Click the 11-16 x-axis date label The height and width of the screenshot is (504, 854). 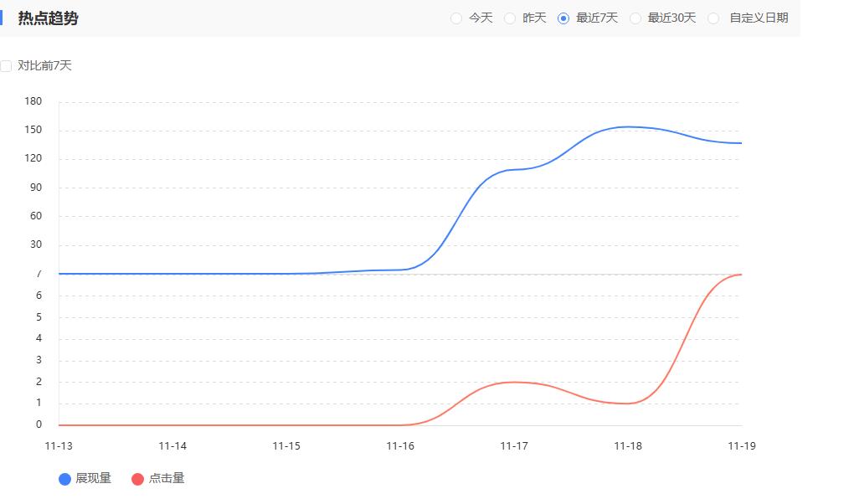400,446
